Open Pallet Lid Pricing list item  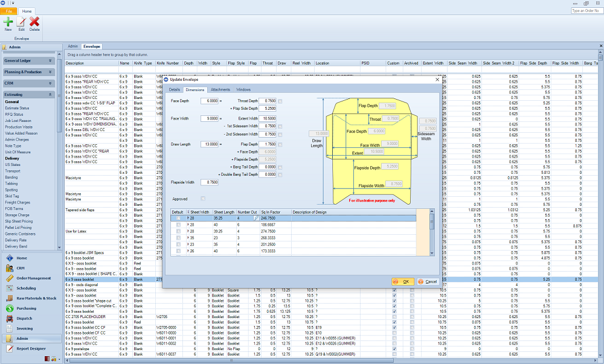[x=18, y=228]
